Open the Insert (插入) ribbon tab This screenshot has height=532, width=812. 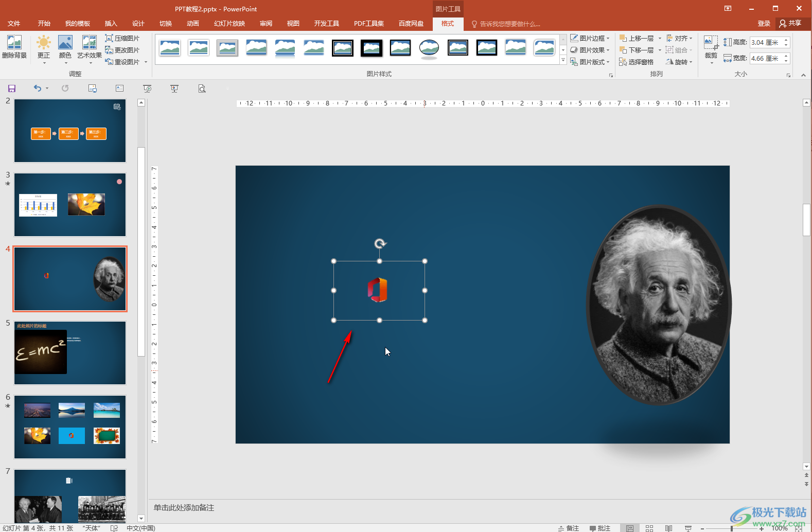111,24
